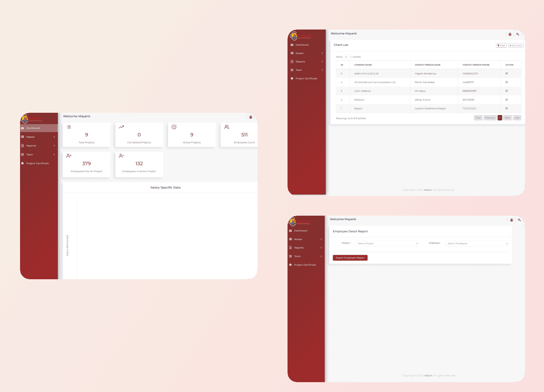Select Dashboard label in the dashboard window sidebar
The height and width of the screenshot is (392, 544).
[33, 128]
